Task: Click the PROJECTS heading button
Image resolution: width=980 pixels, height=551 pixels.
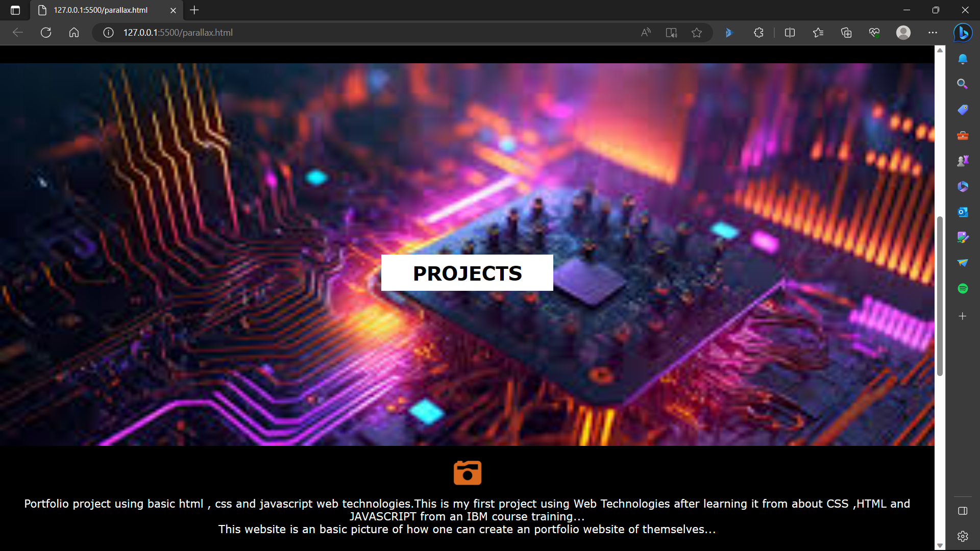Action: click(467, 273)
